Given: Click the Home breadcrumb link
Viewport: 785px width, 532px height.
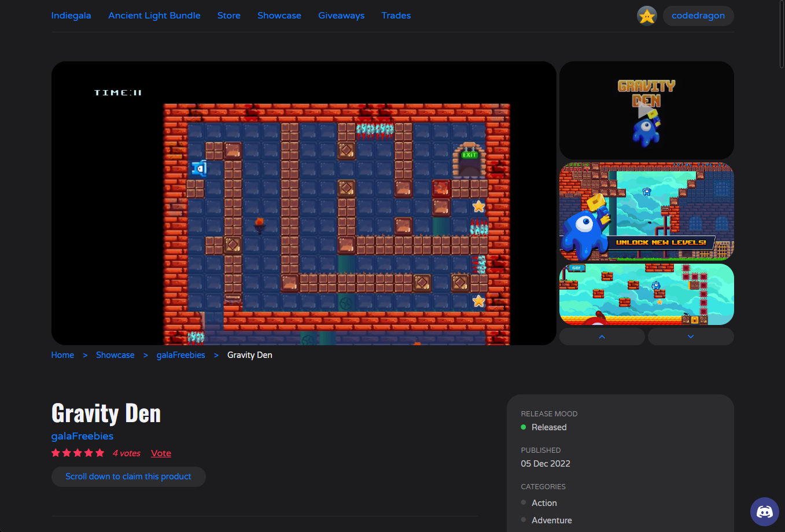Looking at the screenshot, I should pos(62,355).
